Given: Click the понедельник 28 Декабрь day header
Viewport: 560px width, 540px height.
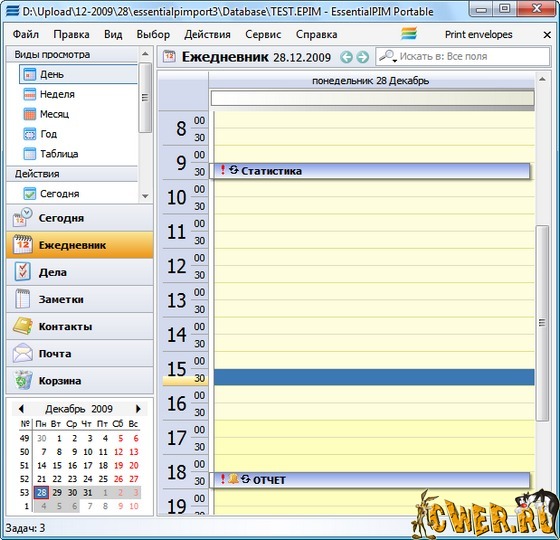Looking at the screenshot, I should click(371, 81).
